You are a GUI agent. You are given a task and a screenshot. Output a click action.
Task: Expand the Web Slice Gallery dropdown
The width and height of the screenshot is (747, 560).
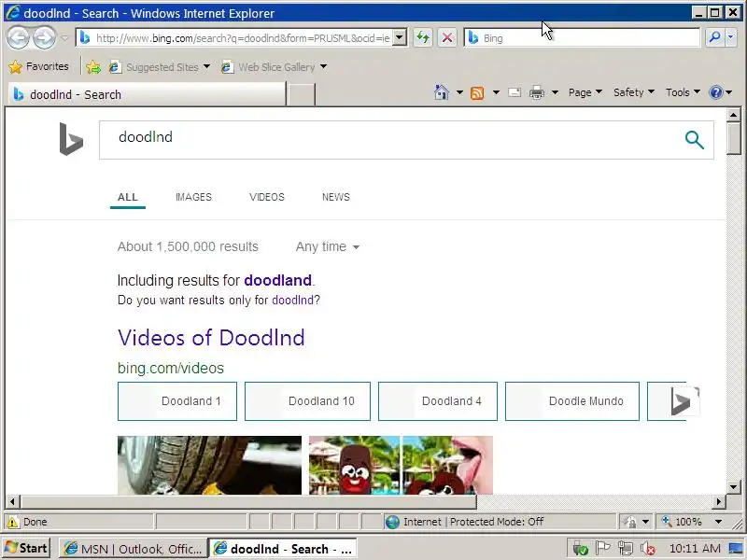pos(323,66)
